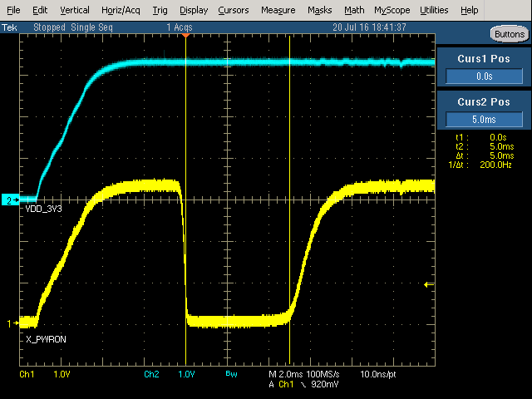Open the Trig menu

[160, 10]
